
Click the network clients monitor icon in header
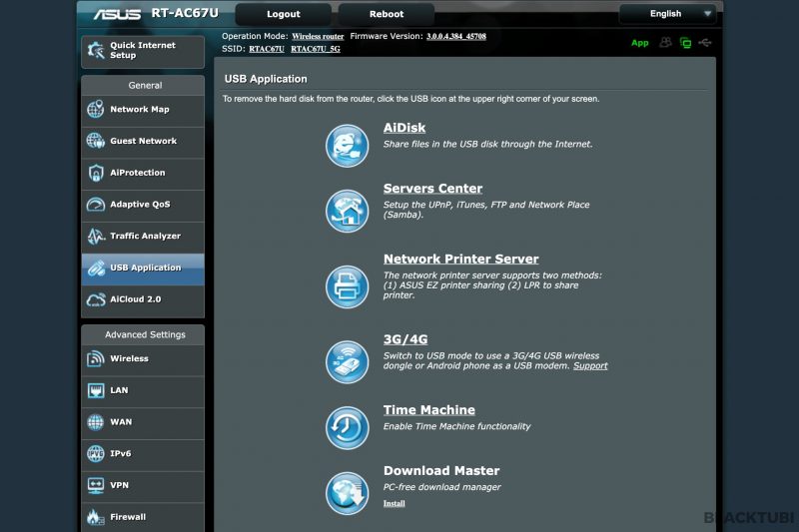coord(686,43)
